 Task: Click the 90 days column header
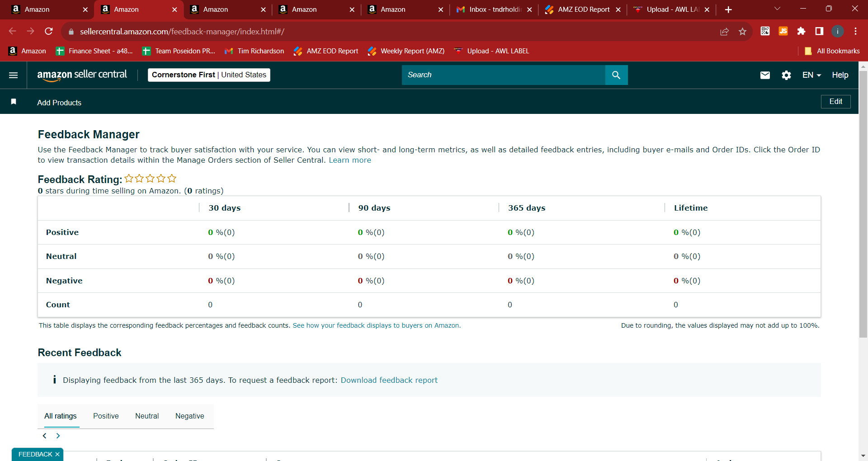pyautogui.click(x=374, y=208)
